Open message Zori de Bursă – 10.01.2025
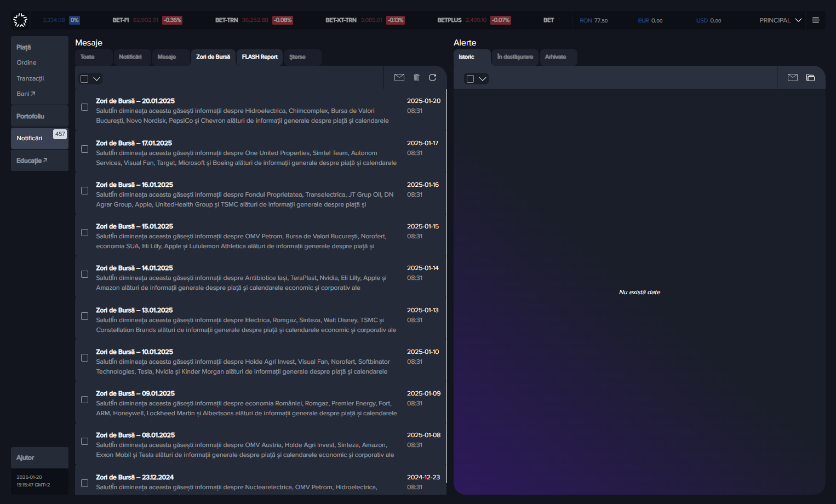 tap(261, 362)
